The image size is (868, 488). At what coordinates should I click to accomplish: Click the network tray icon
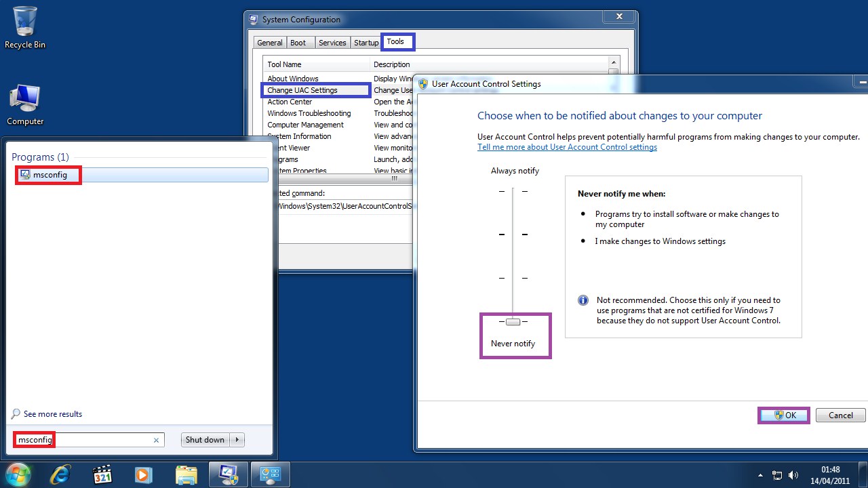pos(777,476)
